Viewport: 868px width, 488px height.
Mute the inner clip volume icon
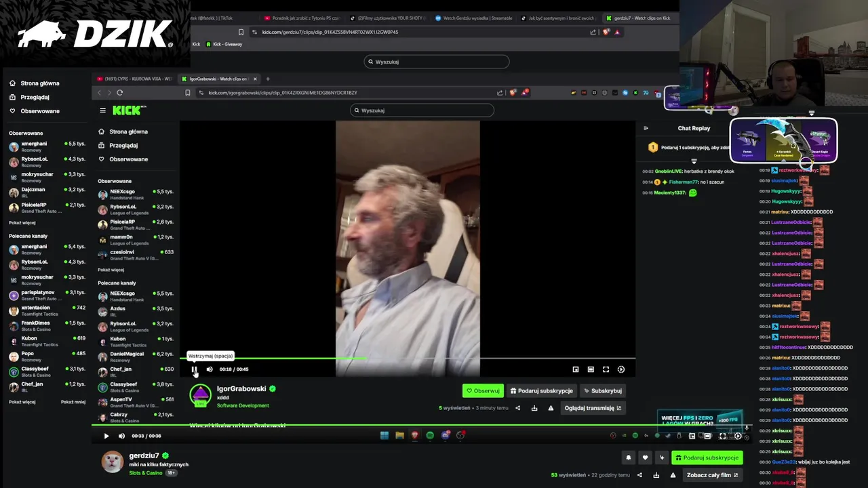pyautogui.click(x=210, y=369)
